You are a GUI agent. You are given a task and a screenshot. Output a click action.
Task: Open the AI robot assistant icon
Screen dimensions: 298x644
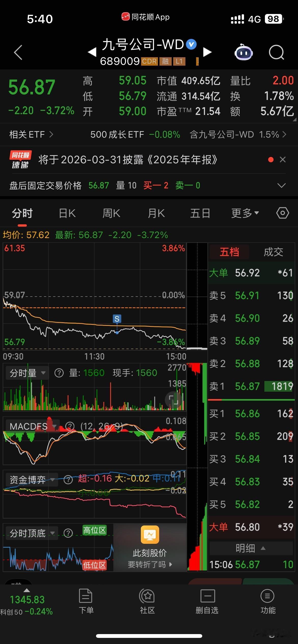243,52
